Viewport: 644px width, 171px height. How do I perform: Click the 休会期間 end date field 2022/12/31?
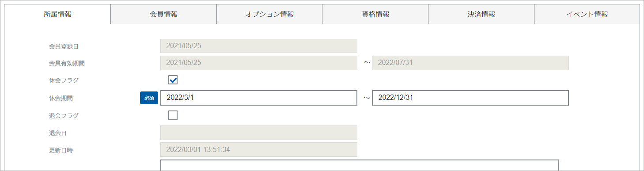pyautogui.click(x=470, y=98)
